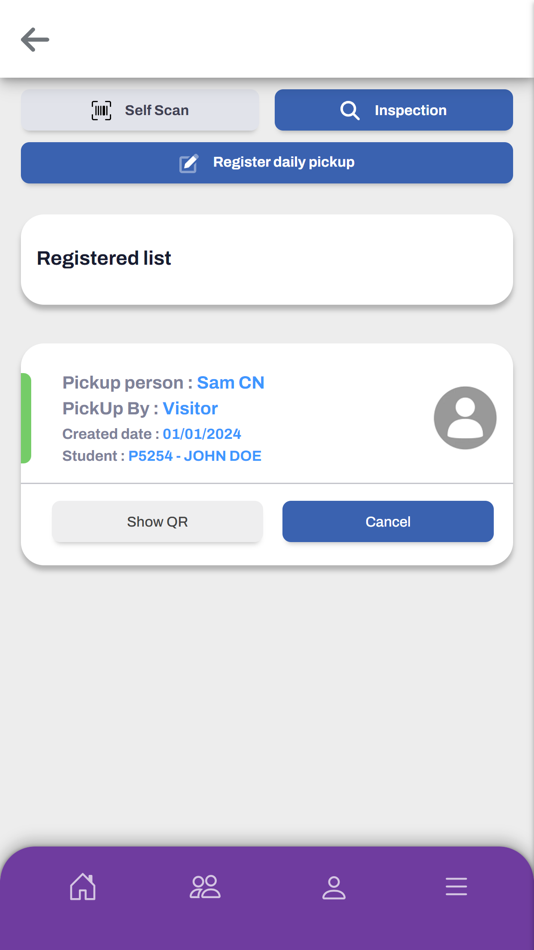Click the Inspection button
The width and height of the screenshot is (534, 950).
tap(394, 110)
